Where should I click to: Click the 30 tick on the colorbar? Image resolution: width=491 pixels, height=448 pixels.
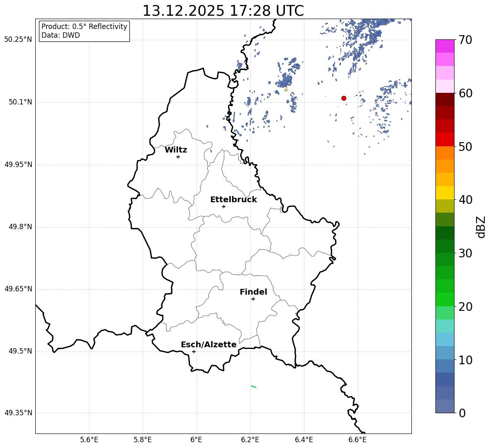[465, 253]
